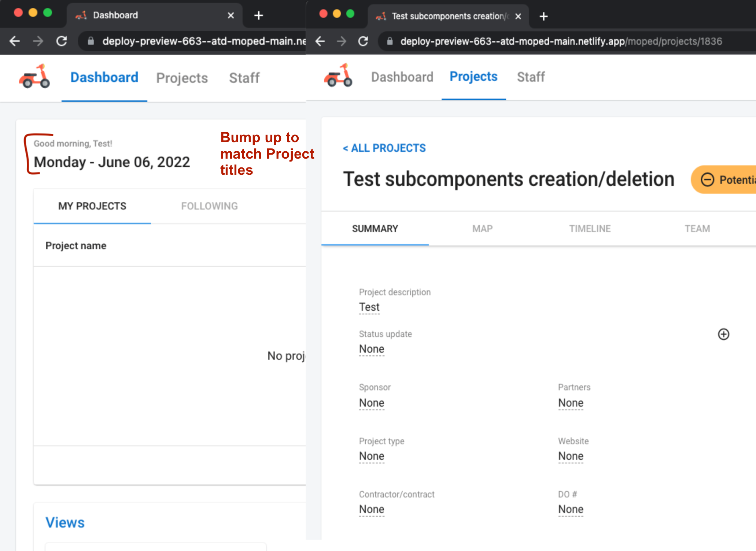The height and width of the screenshot is (551, 756).
Task: Switch to the FOLLOWING tab
Action: [209, 206]
